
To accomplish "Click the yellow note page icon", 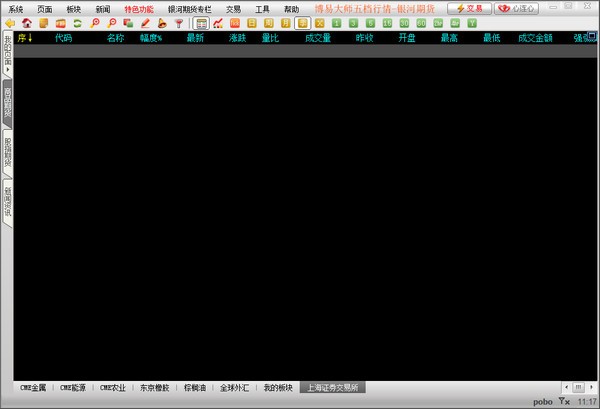I will [44, 23].
